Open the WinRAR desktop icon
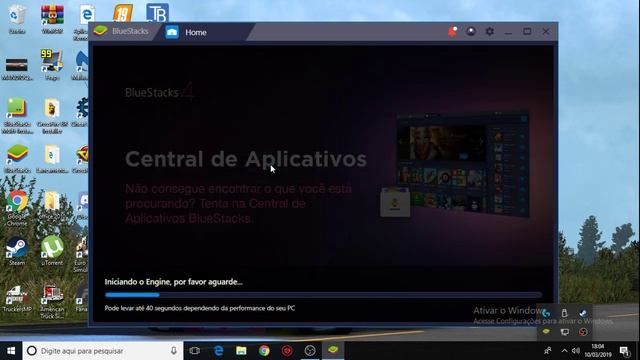Screen dimensions: 640x360 52,19
